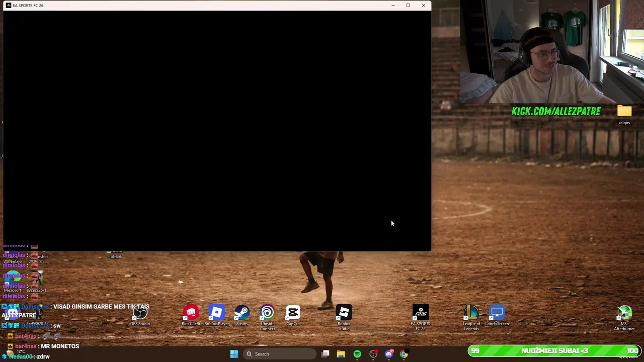The image size is (644, 362).
Task: Open the Steam desktop shortcut
Action: [x=242, y=315]
